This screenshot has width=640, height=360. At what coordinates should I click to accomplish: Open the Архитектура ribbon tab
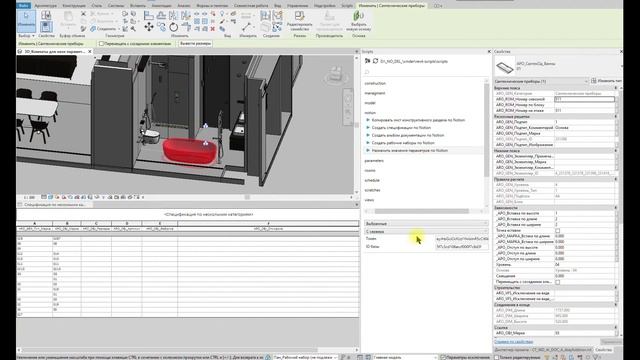click(x=46, y=6)
